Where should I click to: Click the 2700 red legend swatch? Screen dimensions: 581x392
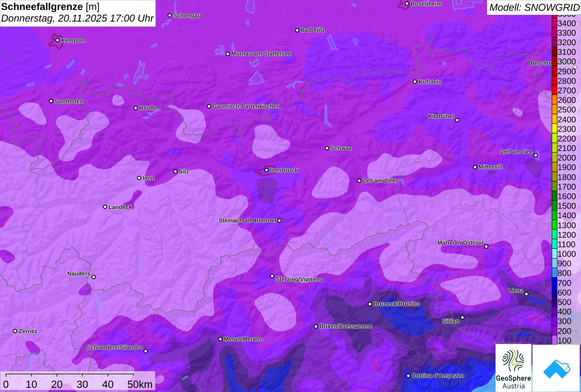coord(554,90)
